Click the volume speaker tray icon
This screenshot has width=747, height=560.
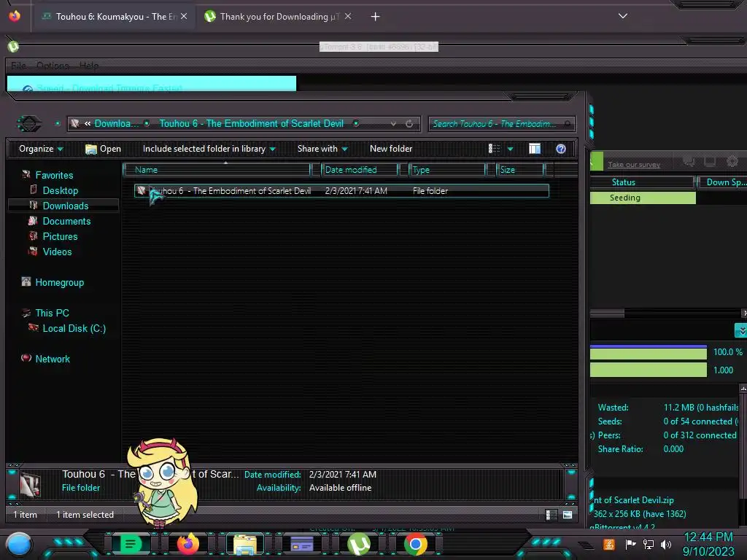[666, 544]
